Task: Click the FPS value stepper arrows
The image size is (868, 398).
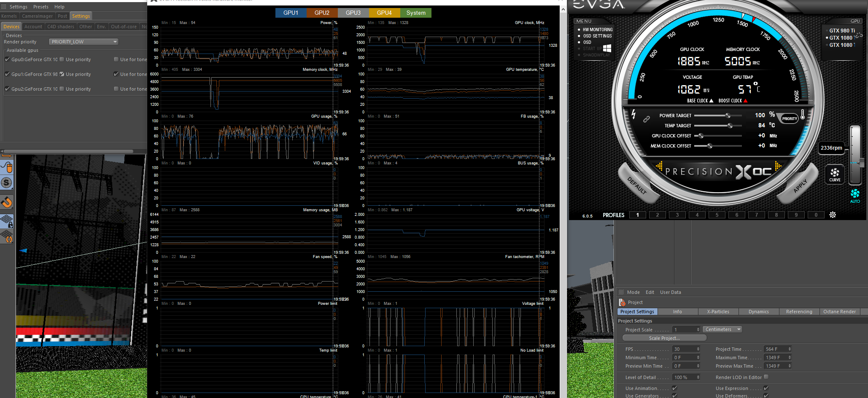Action: click(698, 349)
